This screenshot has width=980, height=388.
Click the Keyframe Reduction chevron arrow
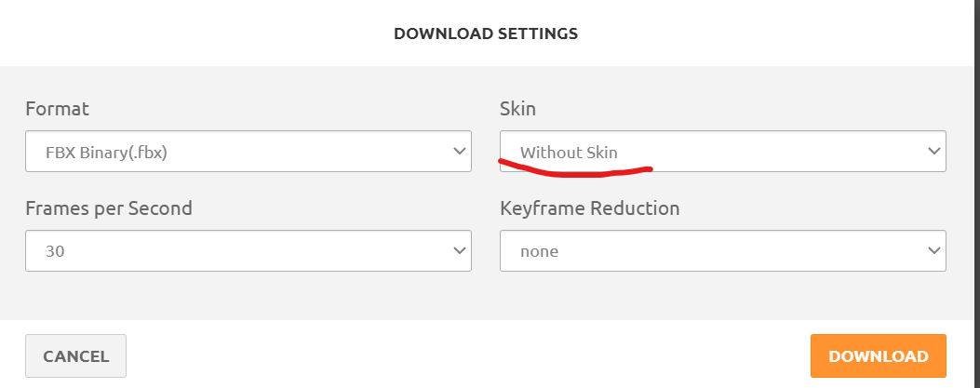[934, 250]
